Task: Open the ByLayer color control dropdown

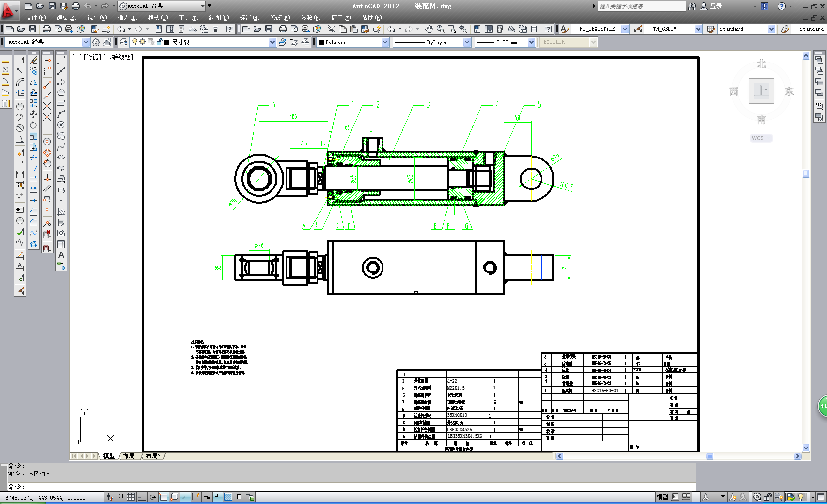Action: 385,42
